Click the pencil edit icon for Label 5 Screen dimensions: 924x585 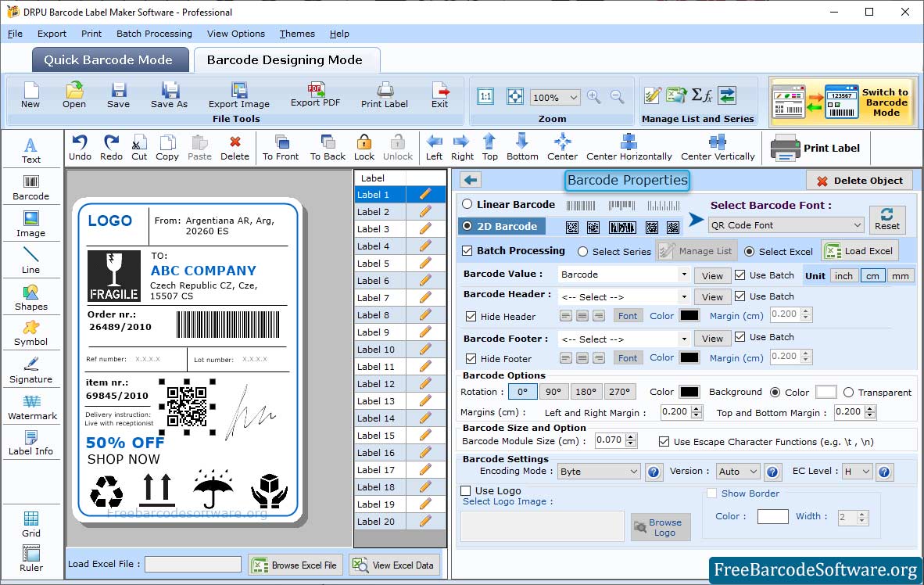[x=425, y=263]
